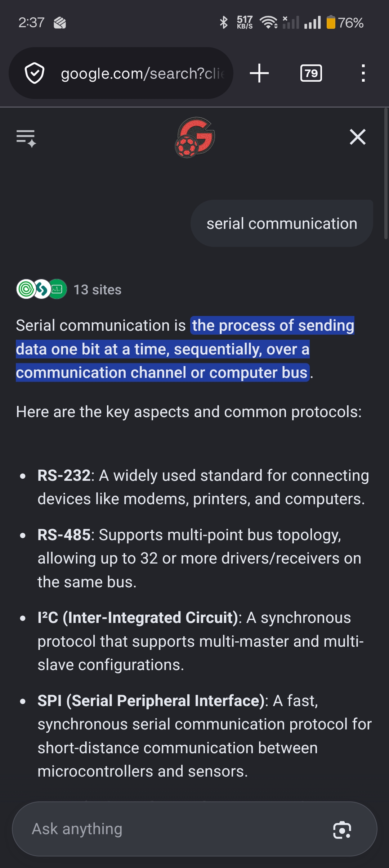Screen dimensions: 389x868
Task: Tap the Google soccer doodle logo
Action: (x=195, y=137)
